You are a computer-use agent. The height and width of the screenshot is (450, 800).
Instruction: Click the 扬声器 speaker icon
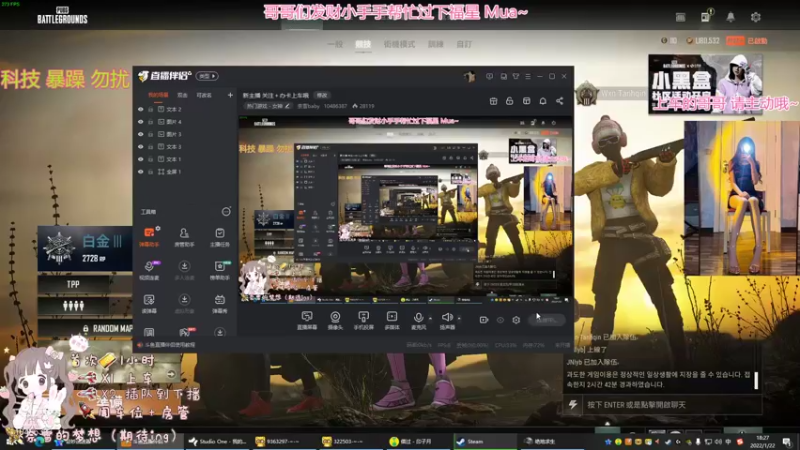pyautogui.click(x=447, y=318)
